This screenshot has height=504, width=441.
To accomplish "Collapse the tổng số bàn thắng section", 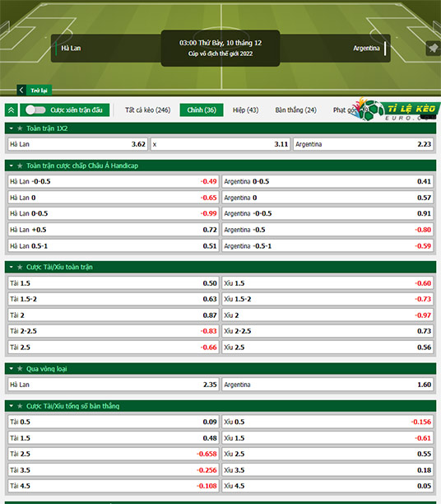I will (12, 406).
